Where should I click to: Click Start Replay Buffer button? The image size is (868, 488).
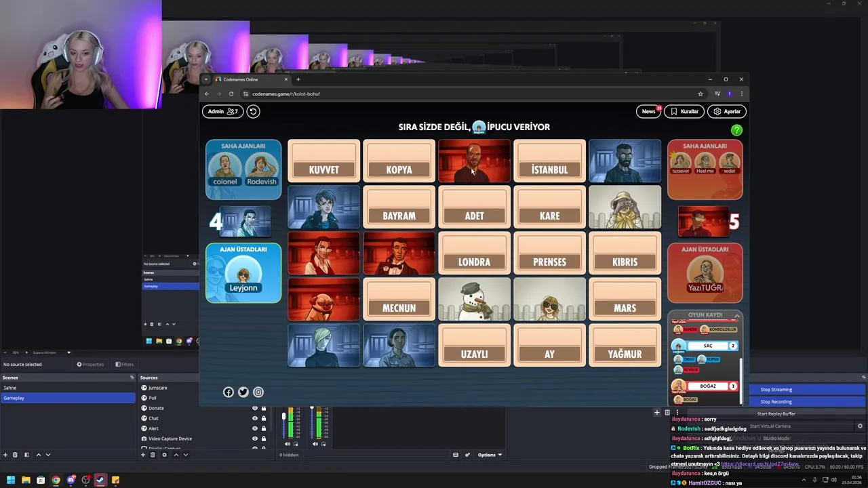776,413
